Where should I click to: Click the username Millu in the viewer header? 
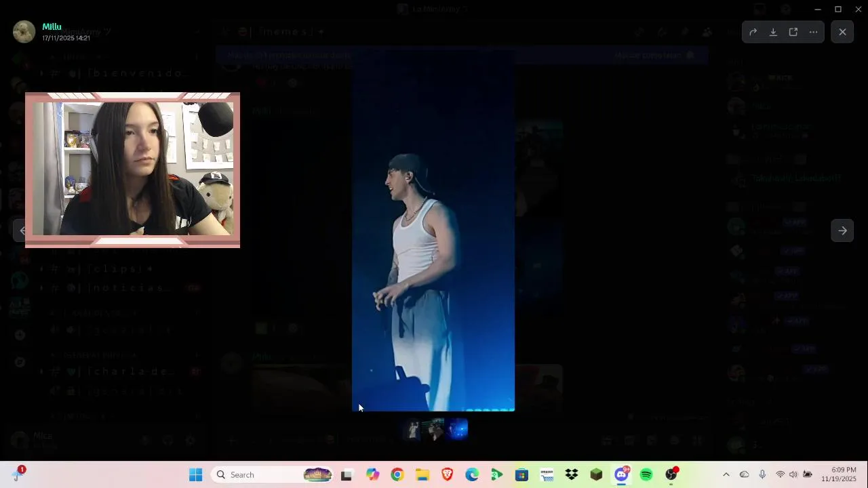click(52, 26)
